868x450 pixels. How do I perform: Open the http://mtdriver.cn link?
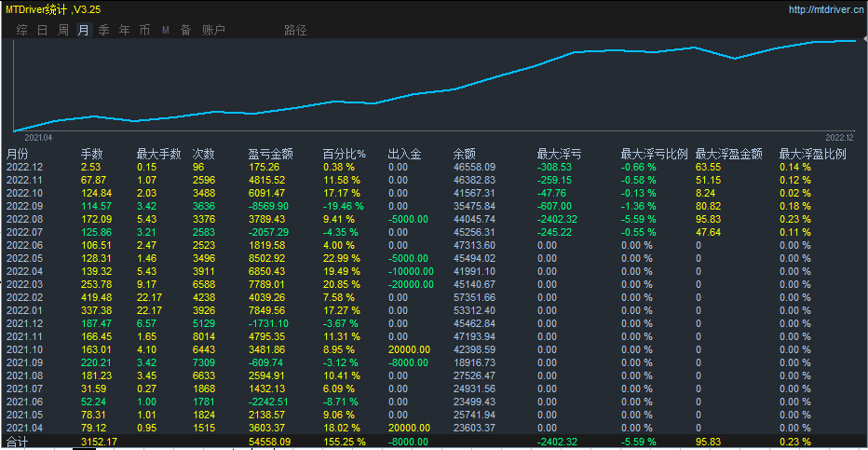(x=826, y=9)
